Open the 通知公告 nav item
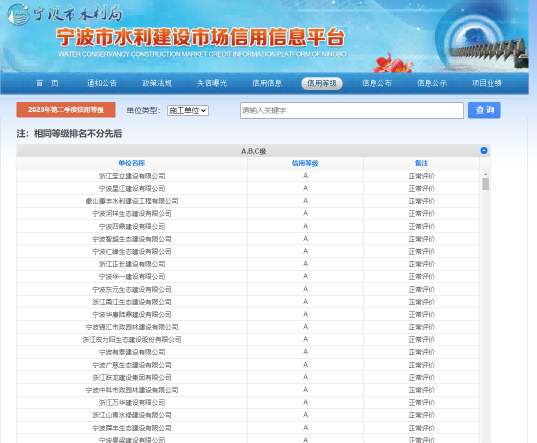This screenshot has width=537, height=443. click(102, 83)
